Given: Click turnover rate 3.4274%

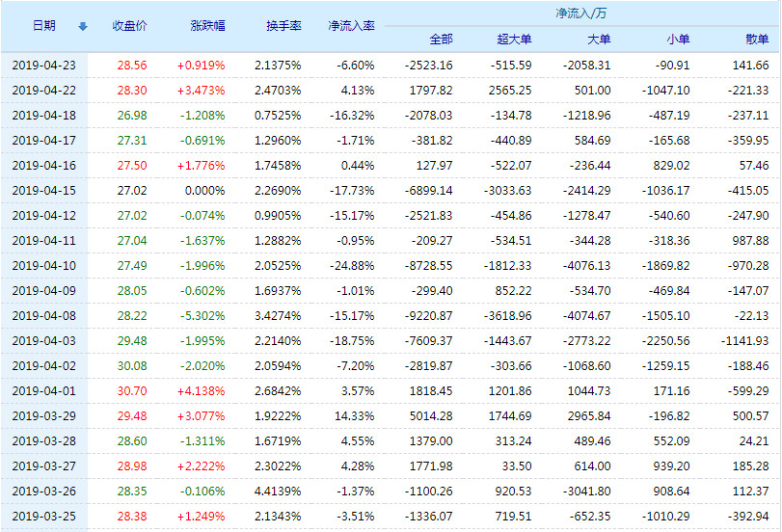Looking at the screenshot, I should (278, 315).
